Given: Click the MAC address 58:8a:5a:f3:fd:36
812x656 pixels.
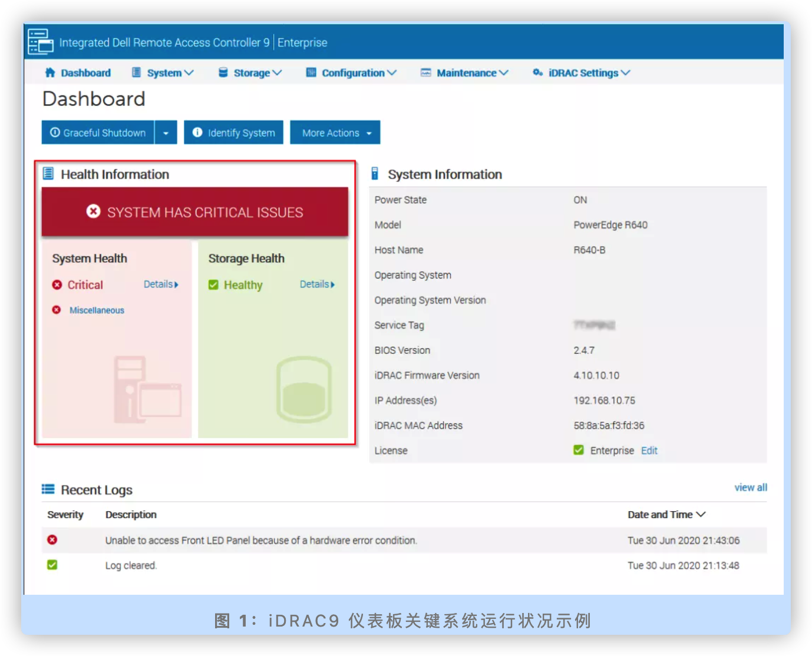Looking at the screenshot, I should coord(609,425).
